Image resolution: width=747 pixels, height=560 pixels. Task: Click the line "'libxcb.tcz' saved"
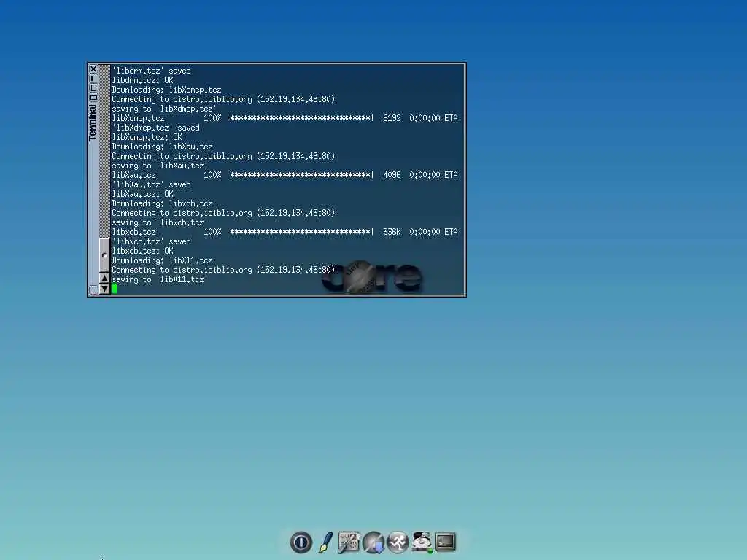click(x=151, y=241)
